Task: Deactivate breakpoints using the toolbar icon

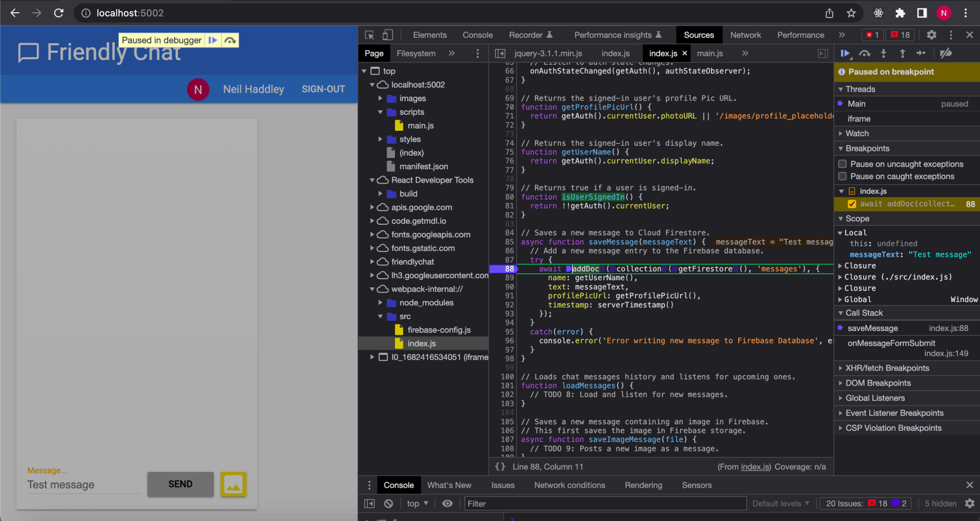Action: point(946,53)
